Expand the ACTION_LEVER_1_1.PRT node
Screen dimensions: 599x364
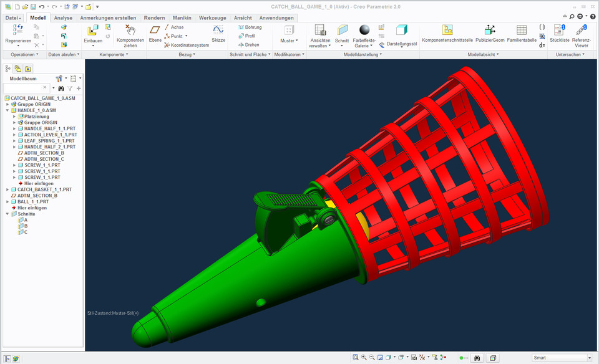click(x=15, y=135)
